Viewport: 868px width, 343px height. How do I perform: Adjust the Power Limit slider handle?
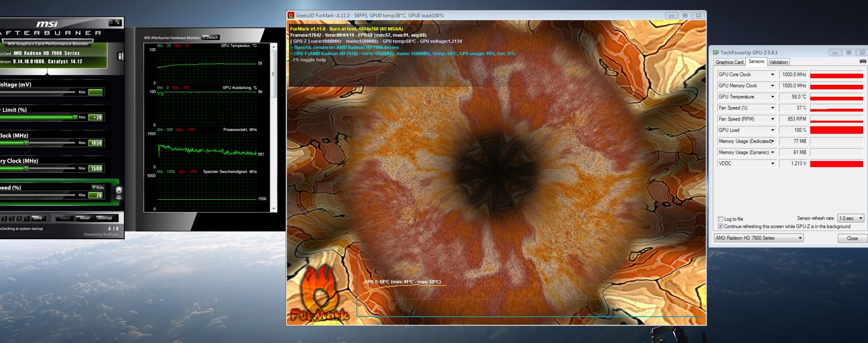tap(75, 117)
